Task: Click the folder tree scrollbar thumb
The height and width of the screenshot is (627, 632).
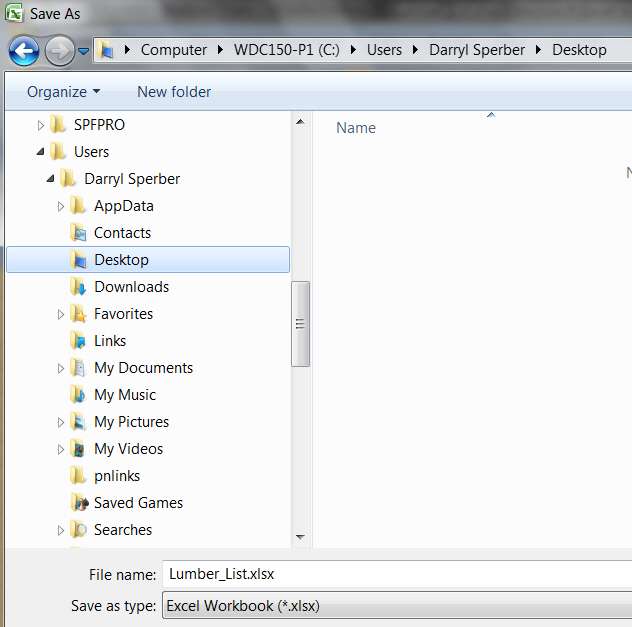Action: tap(300, 324)
